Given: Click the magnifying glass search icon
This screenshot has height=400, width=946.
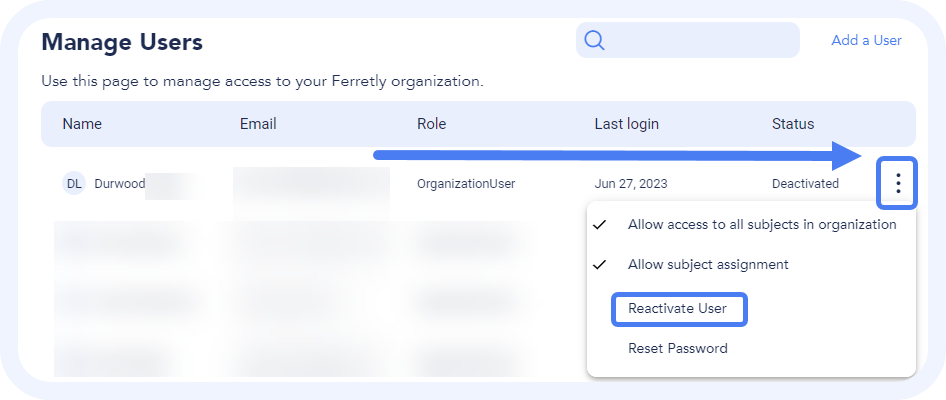Looking at the screenshot, I should pyautogui.click(x=595, y=40).
